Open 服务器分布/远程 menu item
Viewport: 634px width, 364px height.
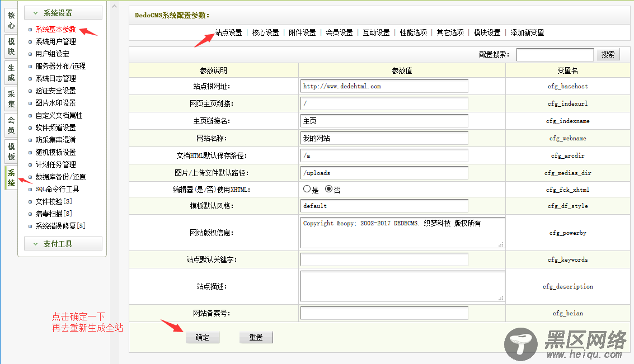pos(60,66)
